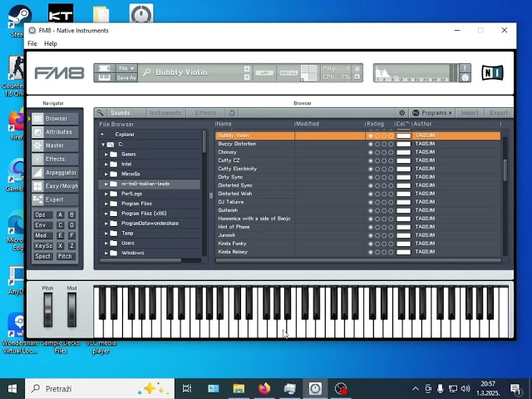This screenshot has height=399, width=532.
Task: Open the File menu in menu bar
Action: tap(32, 43)
